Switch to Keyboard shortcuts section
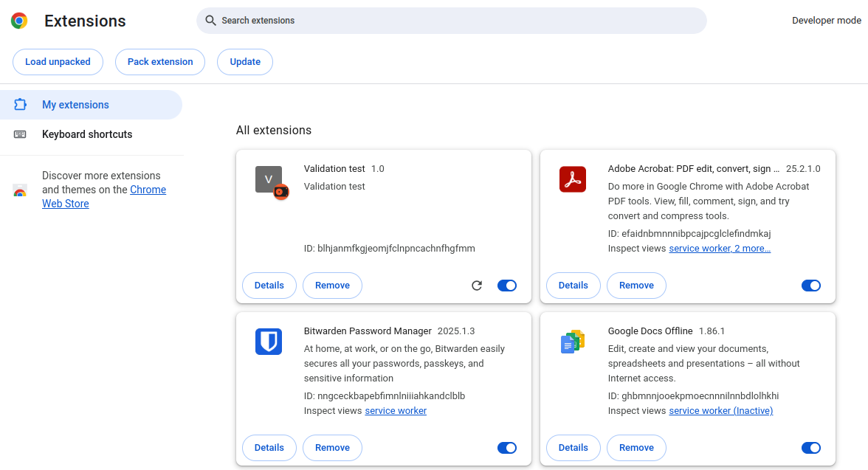 (86, 134)
